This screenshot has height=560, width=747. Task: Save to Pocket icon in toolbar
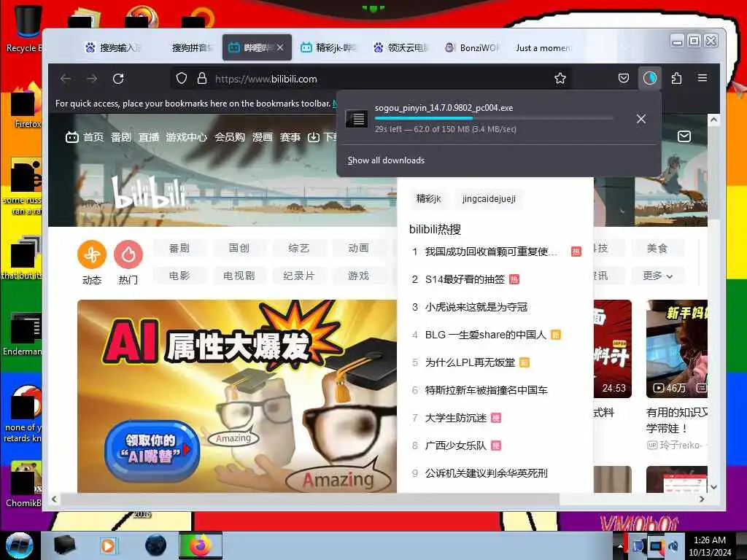(x=624, y=78)
